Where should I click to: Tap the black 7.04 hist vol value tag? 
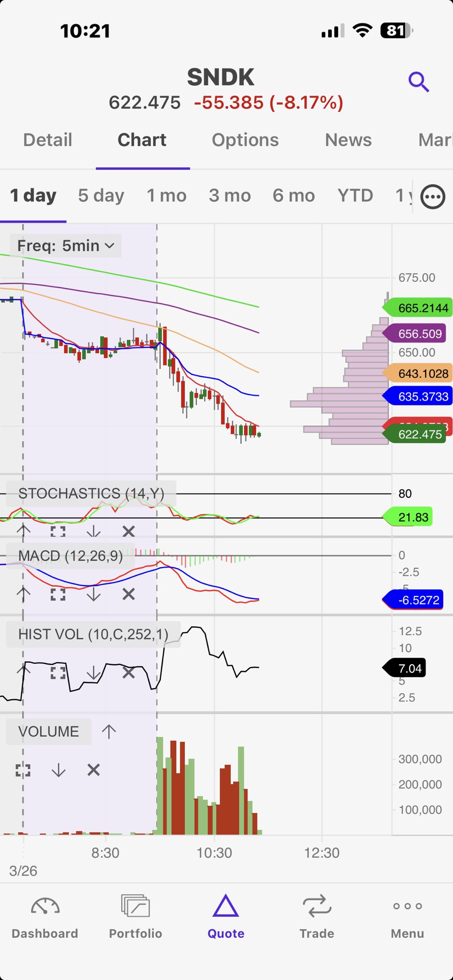(x=404, y=668)
